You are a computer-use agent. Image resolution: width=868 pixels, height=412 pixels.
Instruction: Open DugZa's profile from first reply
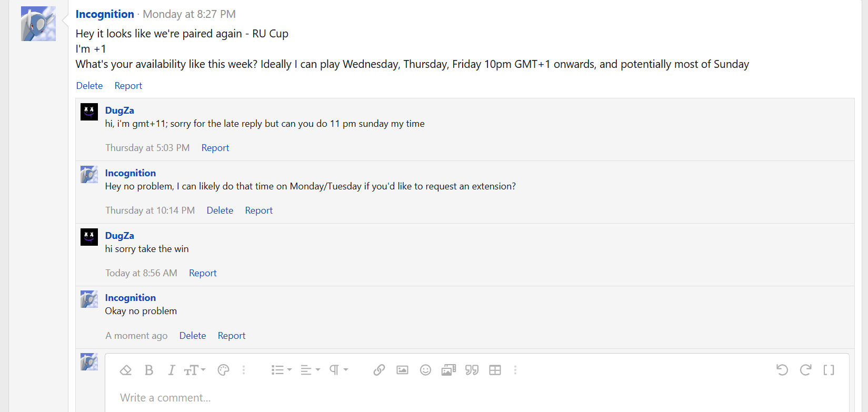(x=119, y=110)
